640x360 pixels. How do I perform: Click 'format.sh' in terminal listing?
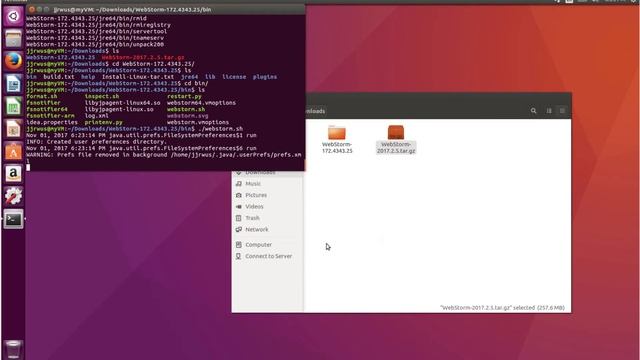click(x=42, y=96)
